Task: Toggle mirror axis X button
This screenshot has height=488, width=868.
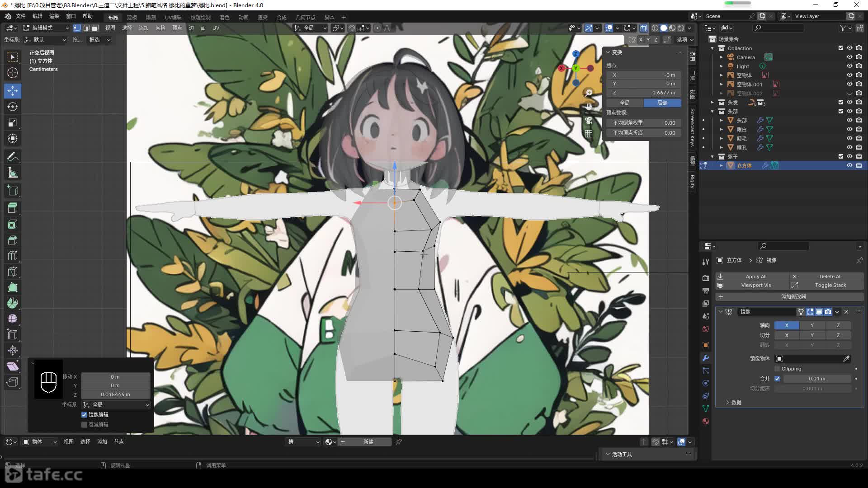Action: [x=787, y=325]
